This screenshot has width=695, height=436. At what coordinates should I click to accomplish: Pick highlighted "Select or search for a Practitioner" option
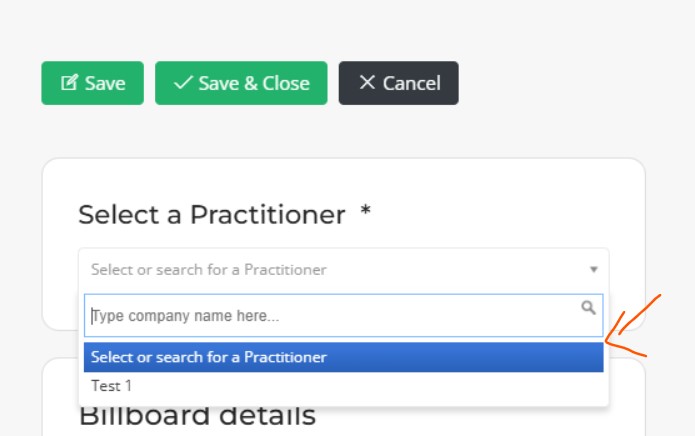(344, 357)
